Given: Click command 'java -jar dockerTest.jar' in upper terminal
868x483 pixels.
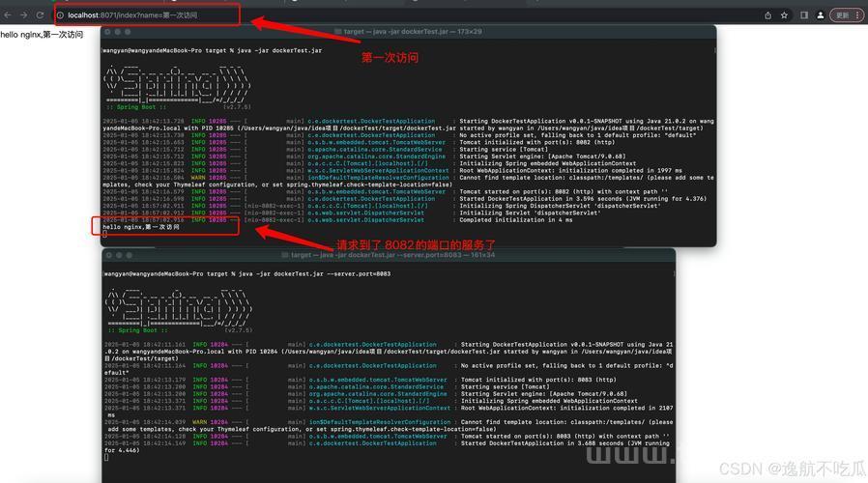Looking at the screenshot, I should click(279, 50).
